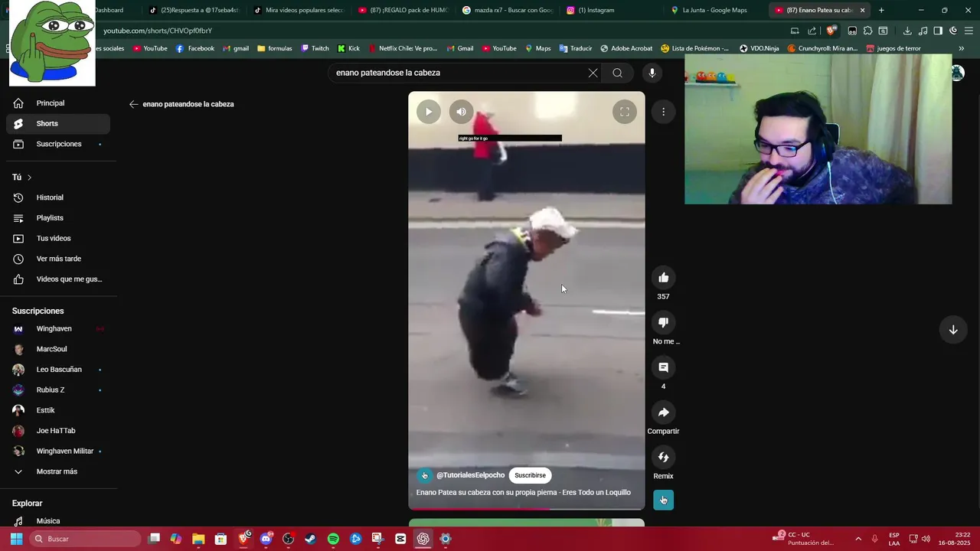Dislike this Short
The height and width of the screenshot is (551, 980).
tap(663, 322)
